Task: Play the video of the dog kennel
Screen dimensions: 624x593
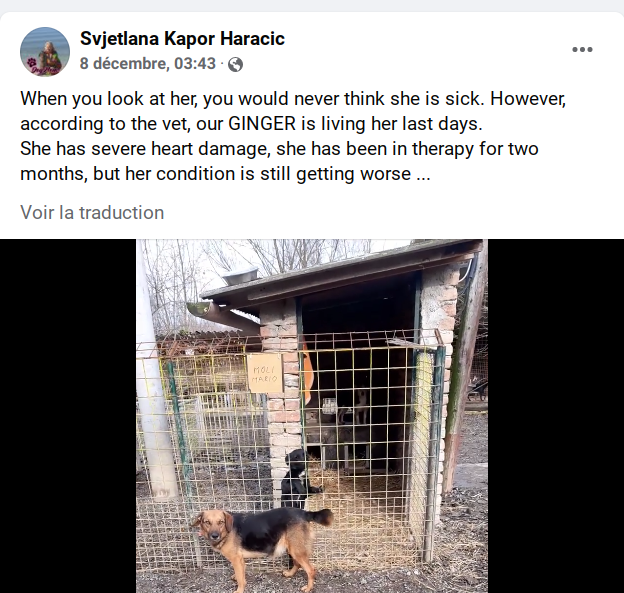Action: 312,416
